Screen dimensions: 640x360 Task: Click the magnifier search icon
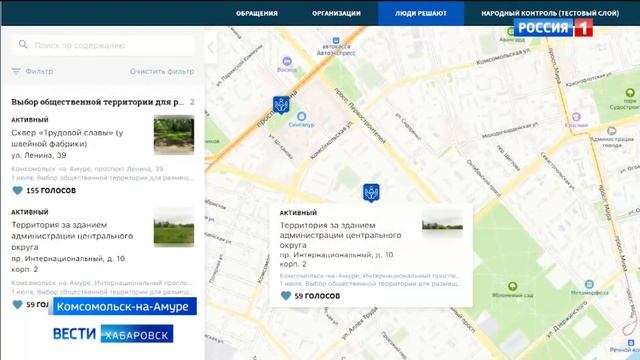pyautogui.click(x=23, y=44)
